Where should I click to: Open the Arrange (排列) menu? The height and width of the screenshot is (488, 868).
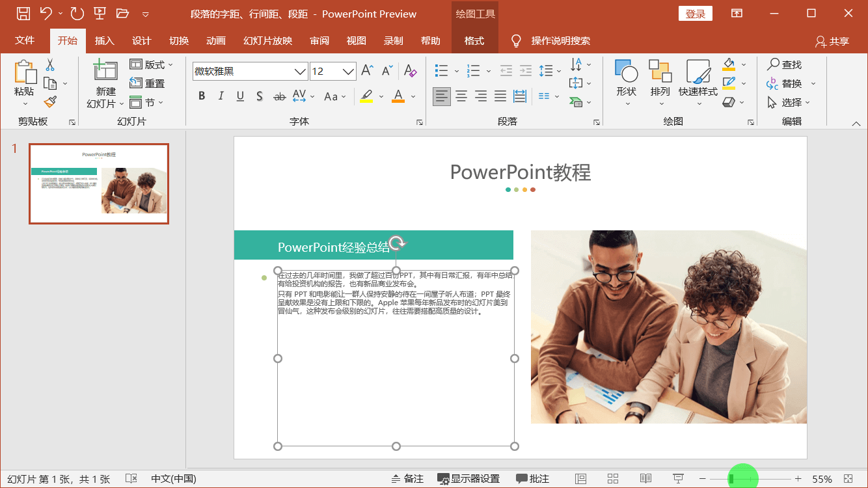pos(660,83)
